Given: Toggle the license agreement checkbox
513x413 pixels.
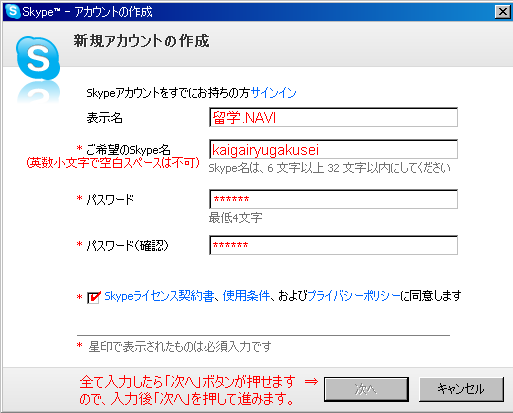Looking at the screenshot, I should click(x=93, y=297).
